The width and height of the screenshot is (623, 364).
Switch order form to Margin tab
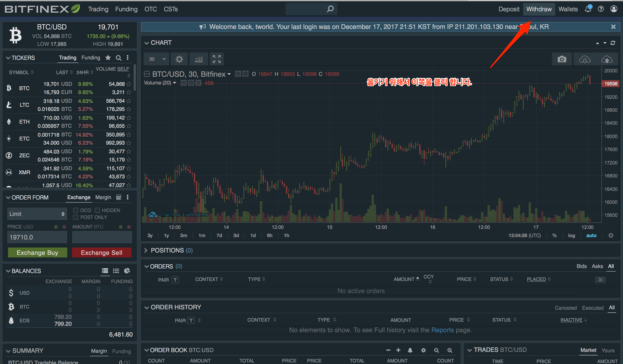(103, 197)
